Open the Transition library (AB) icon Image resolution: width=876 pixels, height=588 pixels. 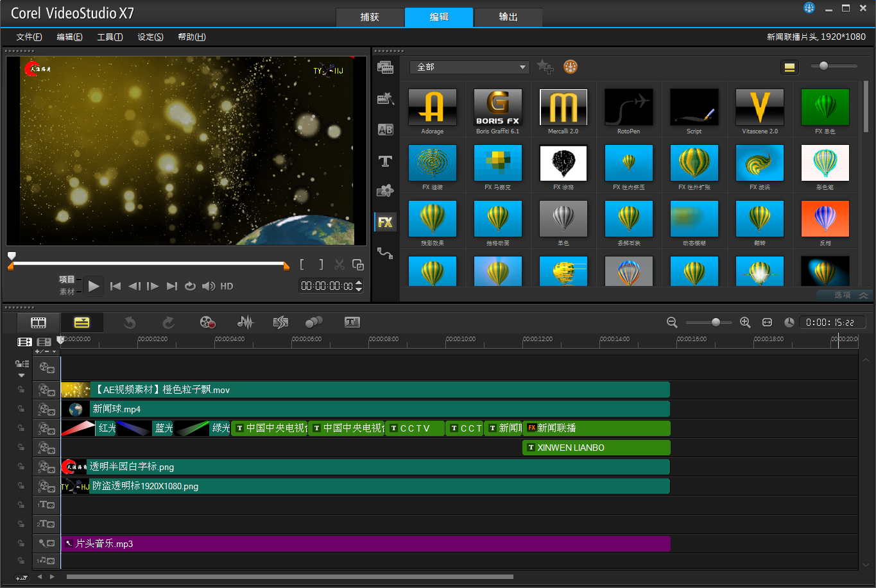[x=385, y=130]
